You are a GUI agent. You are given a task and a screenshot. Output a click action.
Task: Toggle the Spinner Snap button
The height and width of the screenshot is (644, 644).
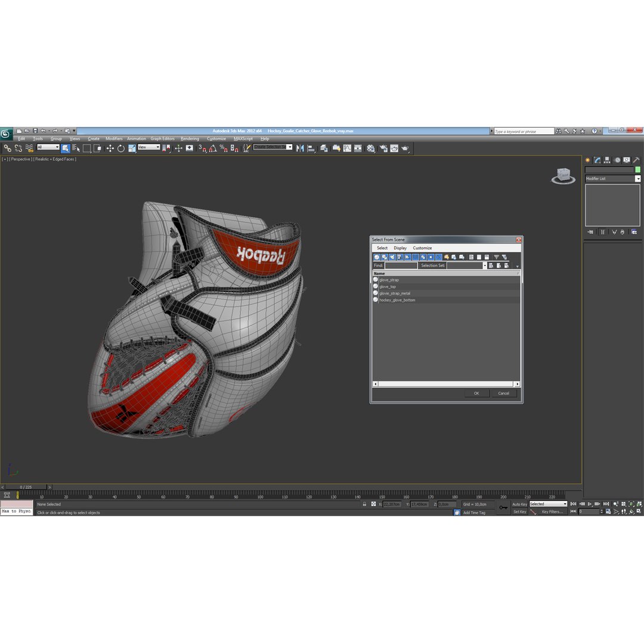pos(234,148)
